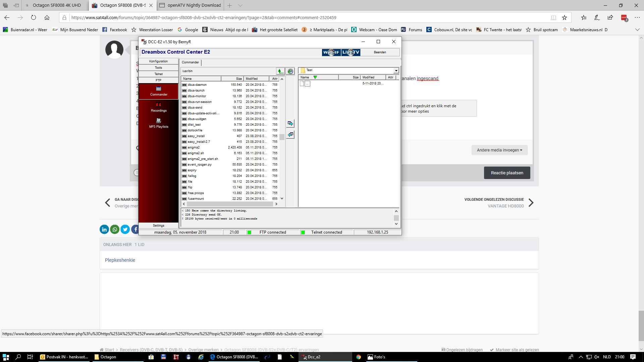
Task: Share the topic on LinkedIn
Action: coord(104,229)
